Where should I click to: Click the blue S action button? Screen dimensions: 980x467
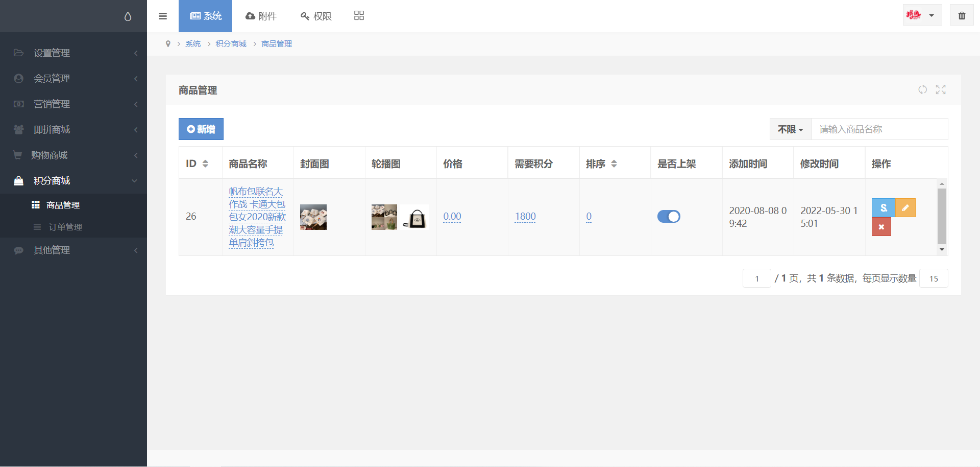click(883, 208)
